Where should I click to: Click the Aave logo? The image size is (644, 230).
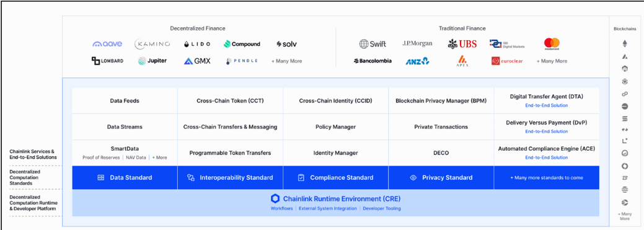tap(108, 44)
